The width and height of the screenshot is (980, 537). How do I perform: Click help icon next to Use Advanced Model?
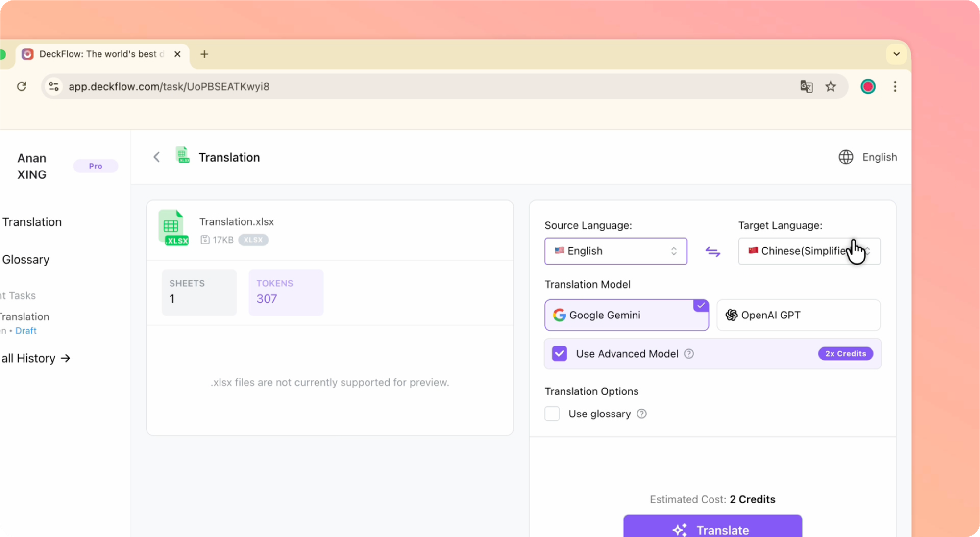tap(689, 354)
